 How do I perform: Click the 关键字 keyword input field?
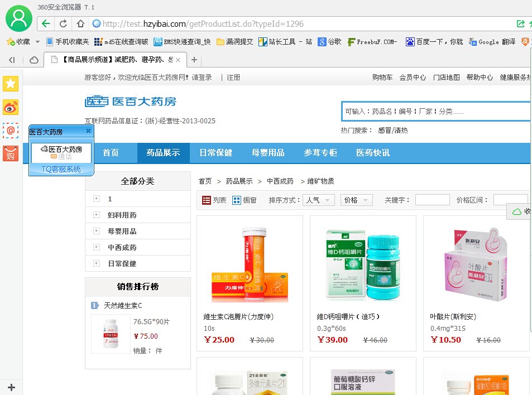tap(433, 200)
